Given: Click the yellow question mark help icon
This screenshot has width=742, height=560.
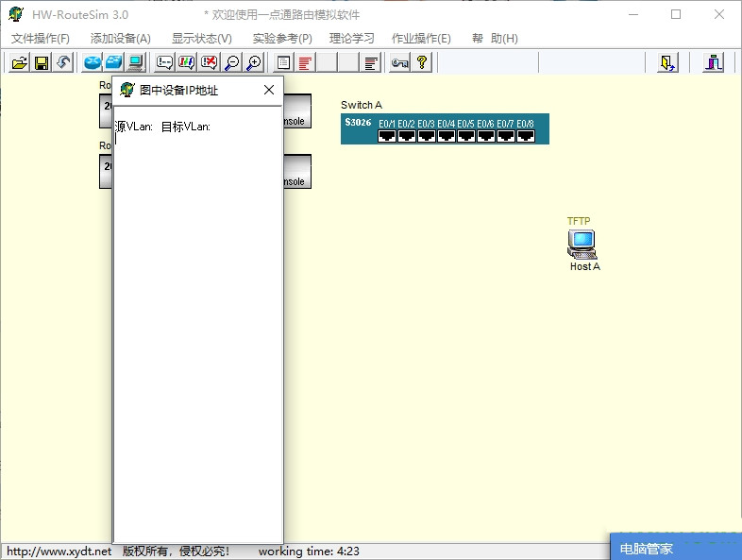Looking at the screenshot, I should (x=422, y=62).
